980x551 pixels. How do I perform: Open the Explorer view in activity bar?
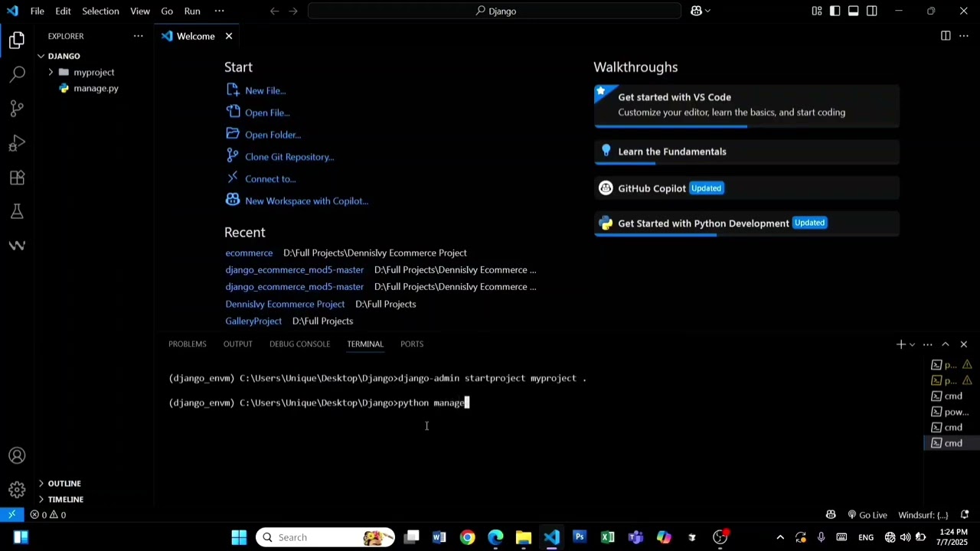(17, 41)
